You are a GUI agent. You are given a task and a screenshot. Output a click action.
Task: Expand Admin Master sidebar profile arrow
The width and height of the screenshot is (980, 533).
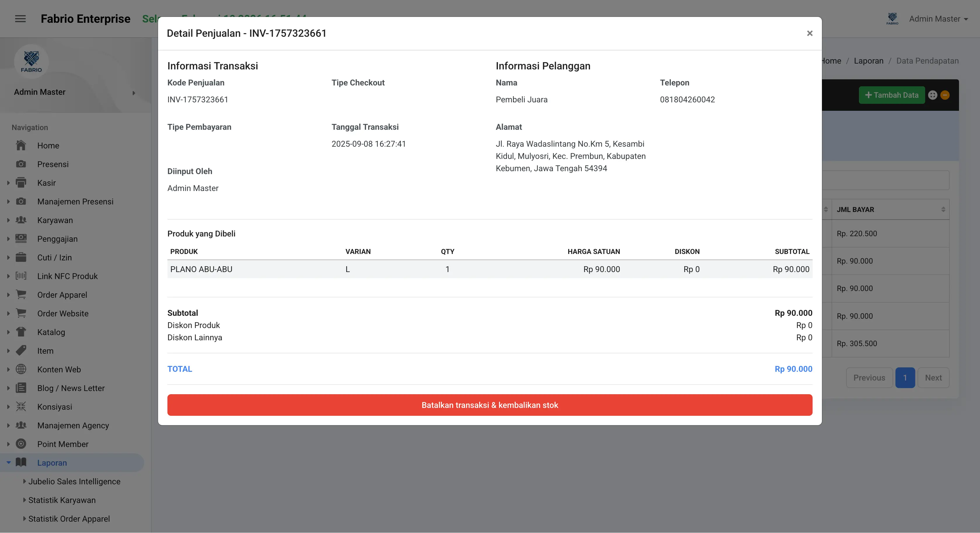(134, 93)
